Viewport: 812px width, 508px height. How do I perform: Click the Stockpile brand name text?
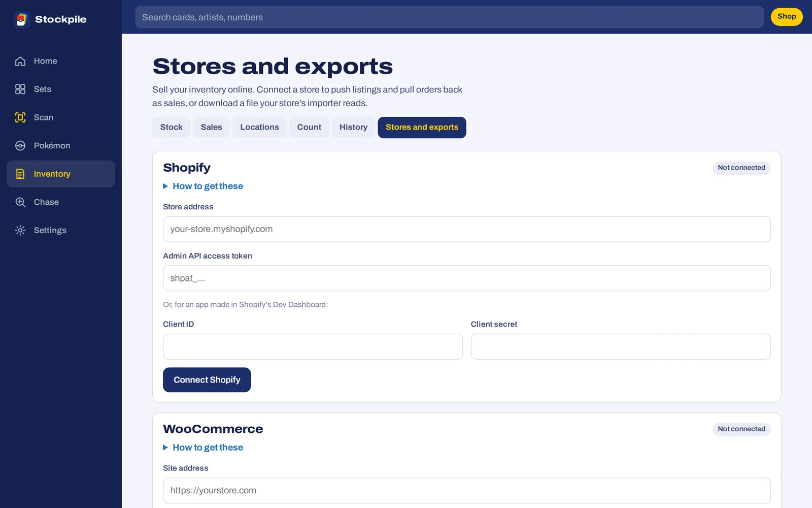[61, 19]
